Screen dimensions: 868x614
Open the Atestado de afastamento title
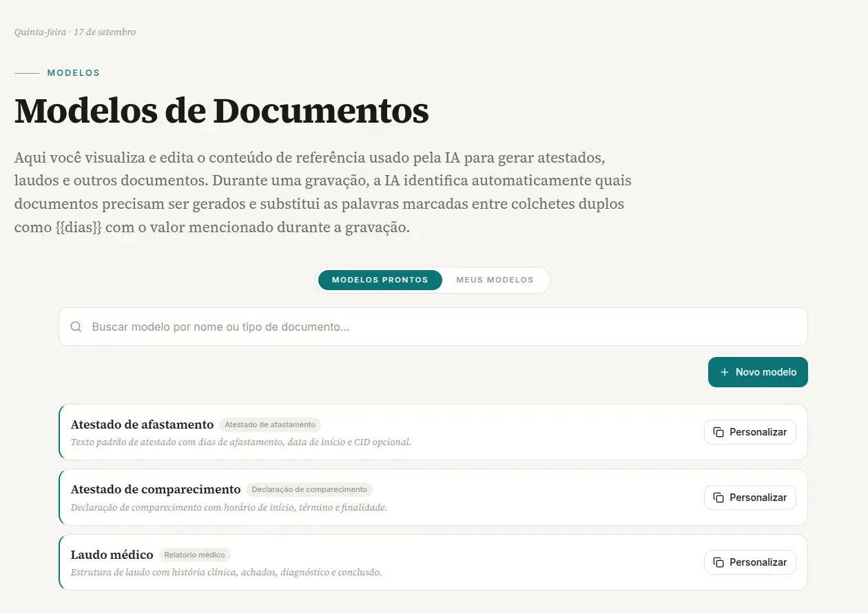click(x=143, y=424)
